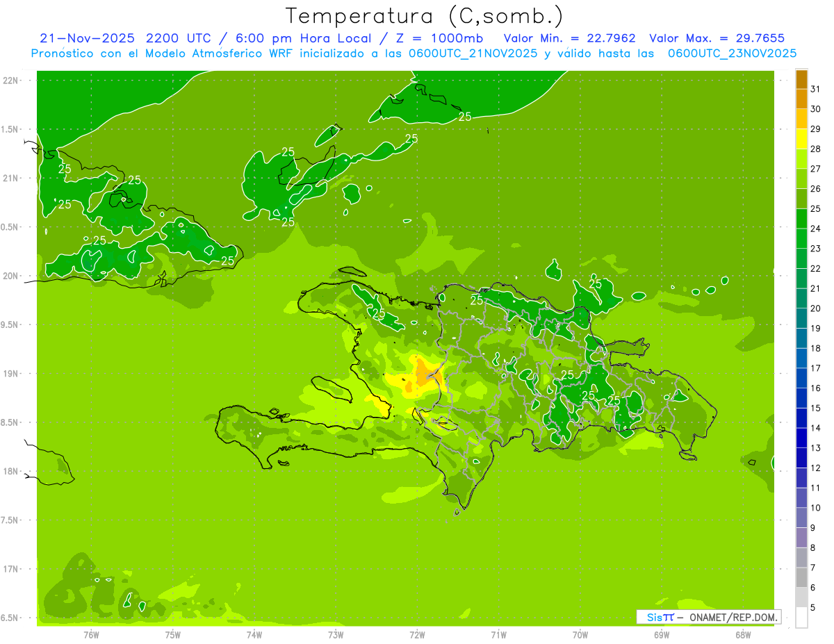Click the color scale value '10'
834x644 pixels.
(816, 508)
